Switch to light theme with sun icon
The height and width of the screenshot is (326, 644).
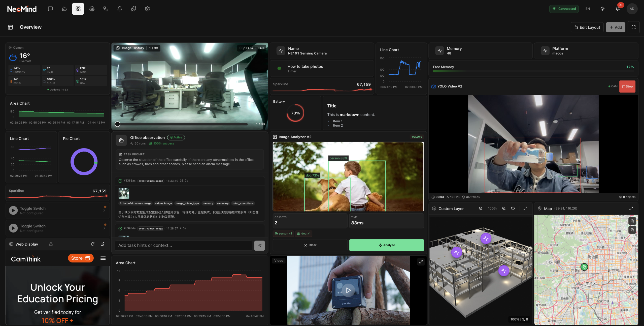[602, 9]
